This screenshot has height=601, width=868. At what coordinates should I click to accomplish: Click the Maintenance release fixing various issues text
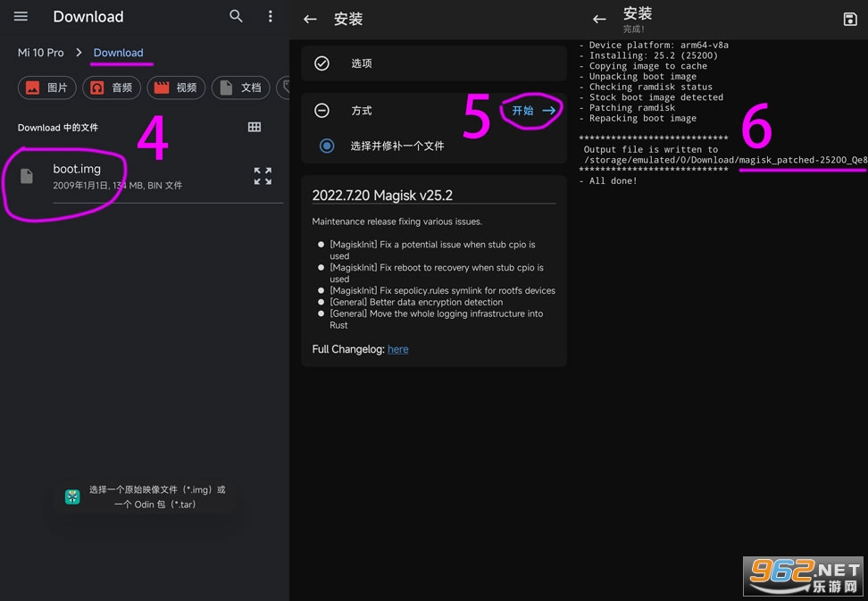[396, 221]
